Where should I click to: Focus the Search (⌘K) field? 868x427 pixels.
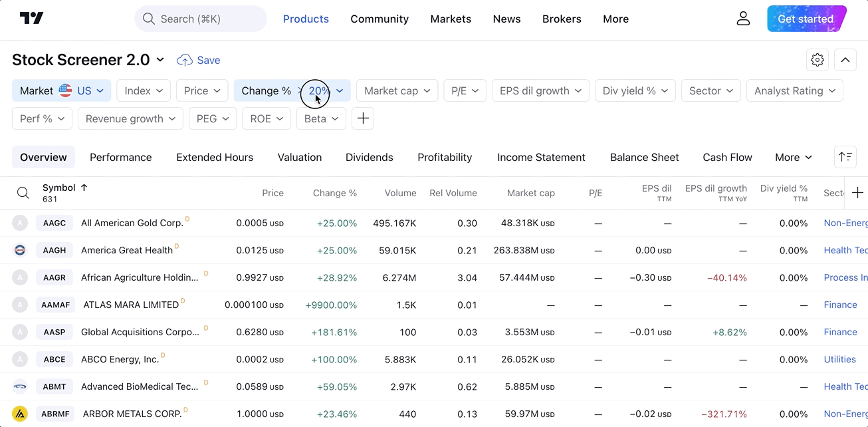[201, 19]
